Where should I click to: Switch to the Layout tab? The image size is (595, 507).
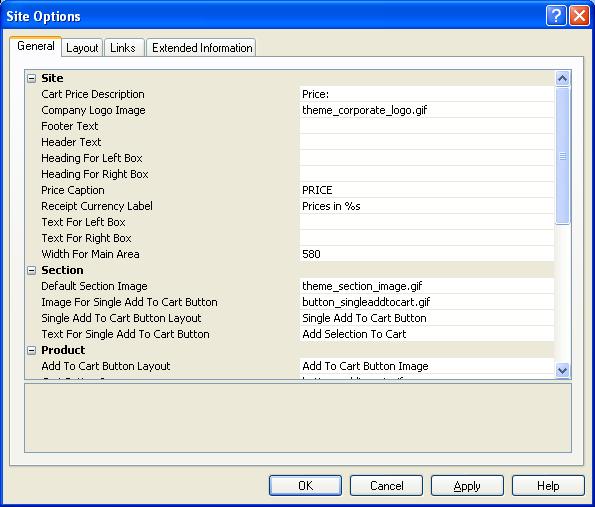coord(82,48)
